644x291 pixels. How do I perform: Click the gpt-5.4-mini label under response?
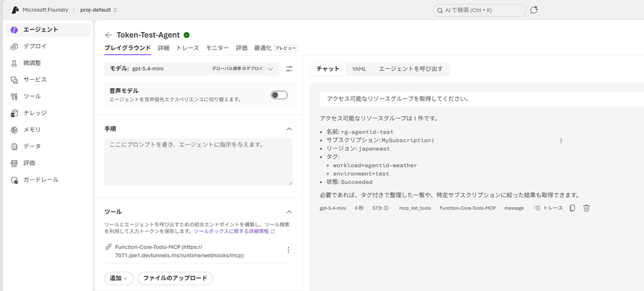(333, 208)
